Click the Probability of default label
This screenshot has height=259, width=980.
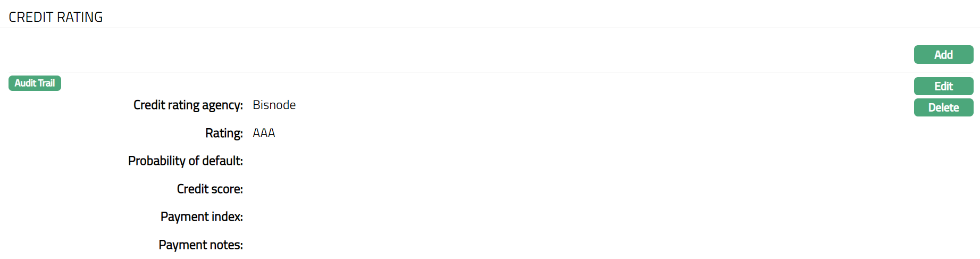(185, 161)
